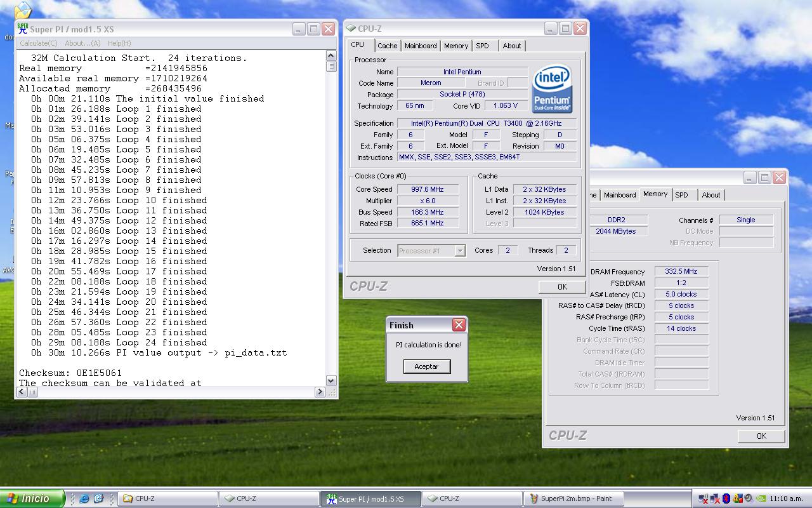Click the second Quick Launch icon beside Internet Explorer

[x=98, y=498]
